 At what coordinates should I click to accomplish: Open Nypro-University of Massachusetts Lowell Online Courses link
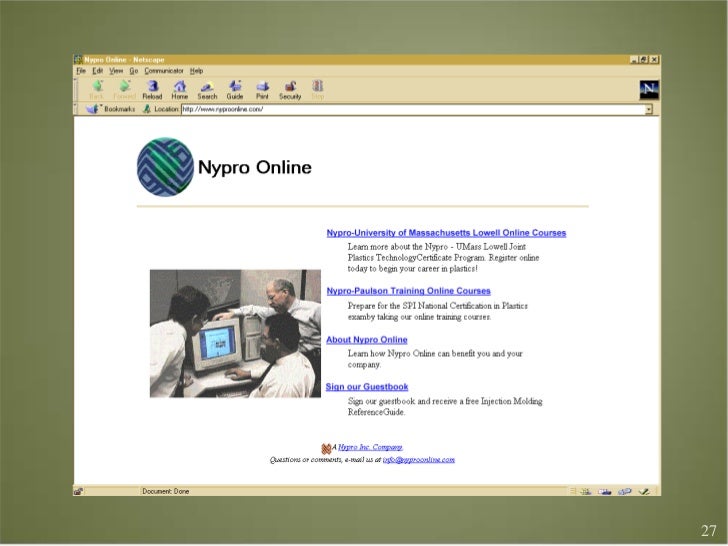(446, 233)
